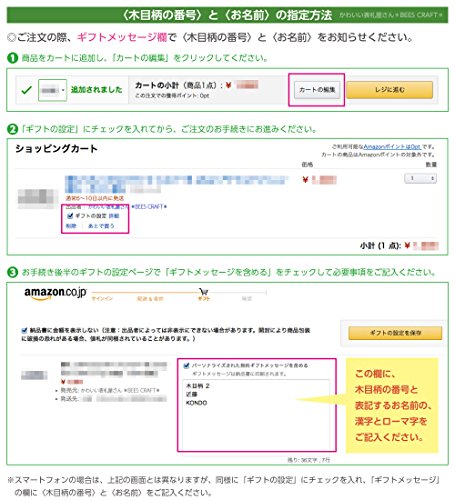Expand the added-item thumbnail dropdown arrow
The height and width of the screenshot is (500, 455).
click(63, 90)
